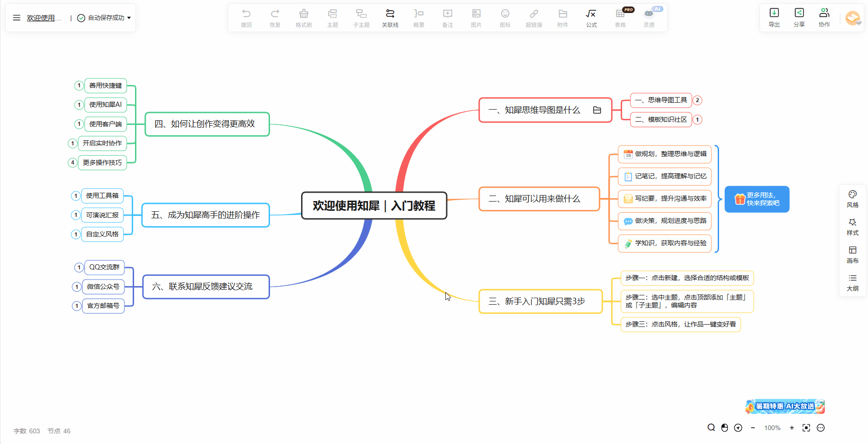Open the user avatar menu
The height and width of the screenshot is (444, 868).
(x=853, y=18)
